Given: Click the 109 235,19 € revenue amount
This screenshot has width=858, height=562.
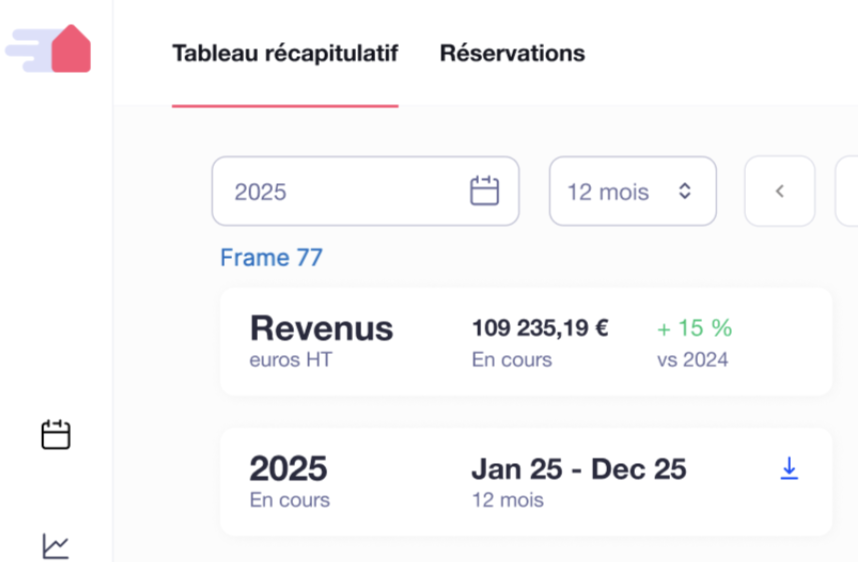Looking at the screenshot, I should (540, 328).
